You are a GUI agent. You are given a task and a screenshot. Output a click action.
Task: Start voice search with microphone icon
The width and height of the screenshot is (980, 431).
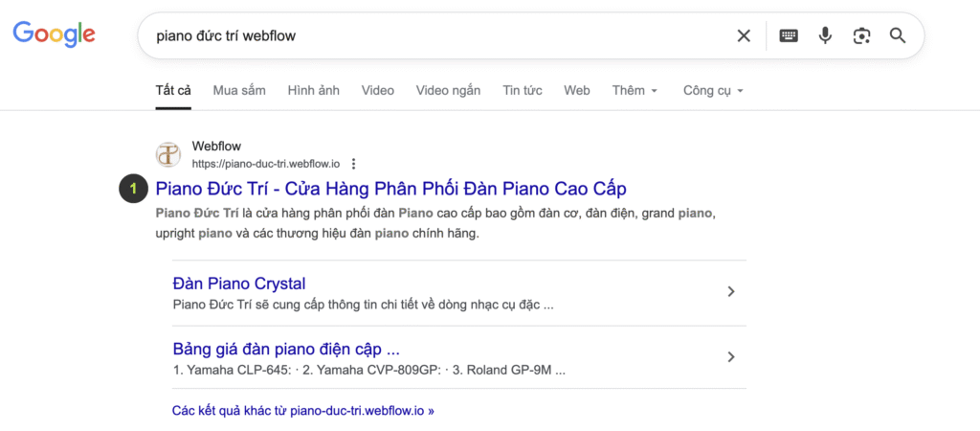825,36
